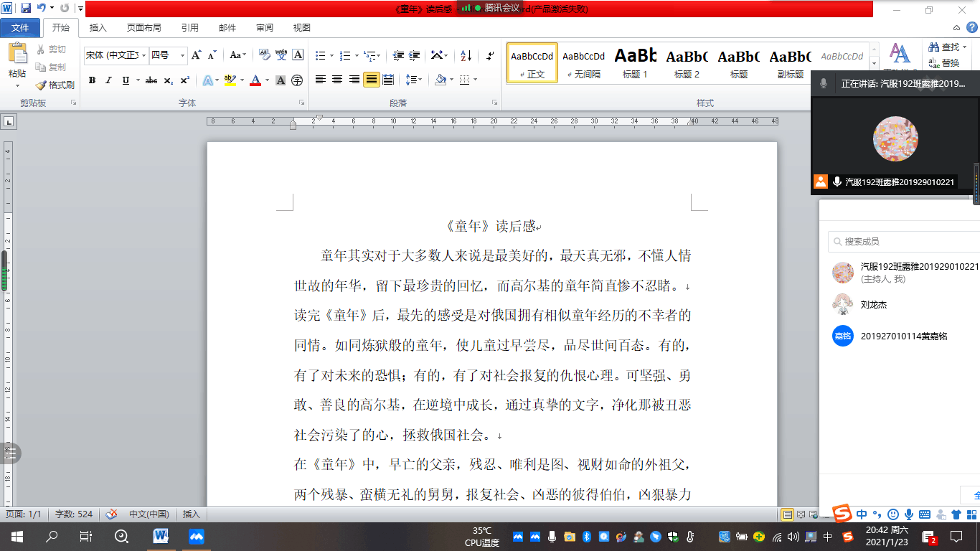Open the font name dropdown

(x=144, y=55)
